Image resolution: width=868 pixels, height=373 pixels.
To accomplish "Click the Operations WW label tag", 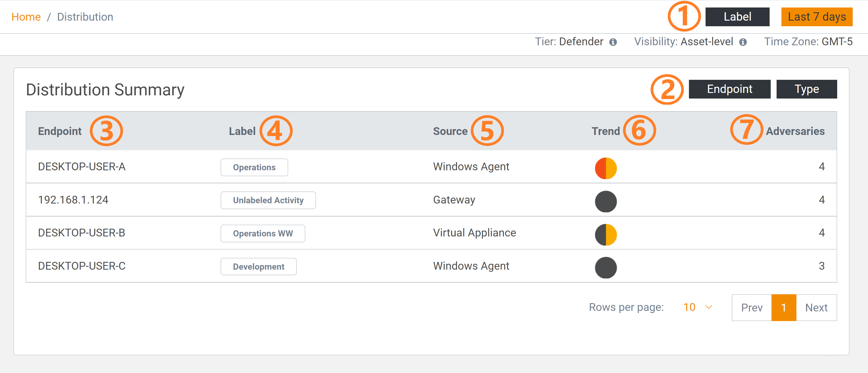I will click(262, 233).
